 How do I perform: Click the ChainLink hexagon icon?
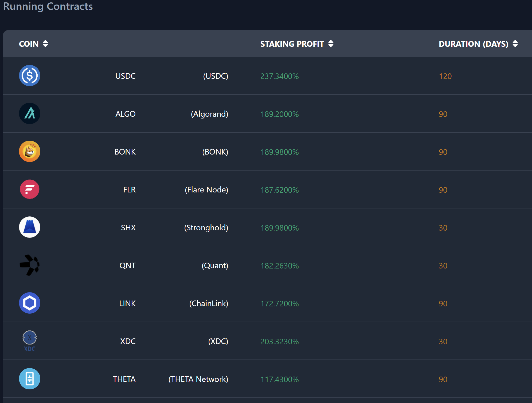[x=30, y=303]
